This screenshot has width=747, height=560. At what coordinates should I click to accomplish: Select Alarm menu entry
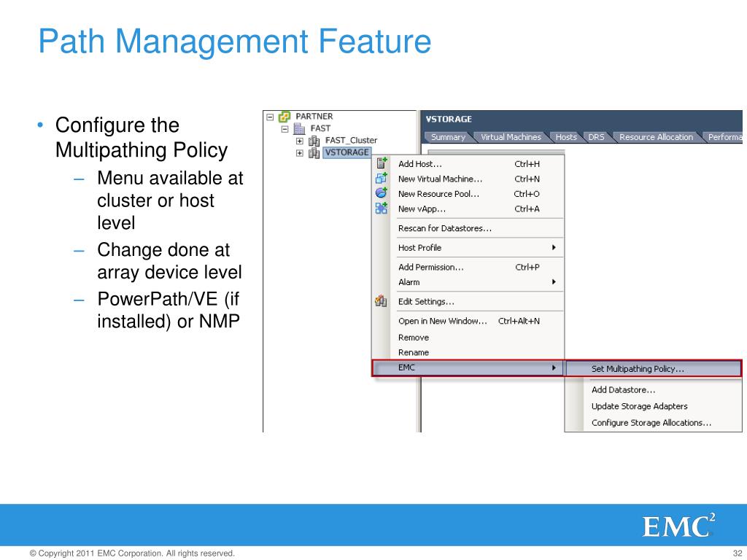coord(468,282)
